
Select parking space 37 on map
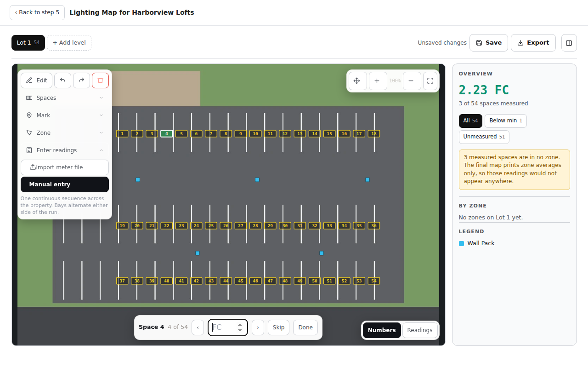tap(122, 281)
